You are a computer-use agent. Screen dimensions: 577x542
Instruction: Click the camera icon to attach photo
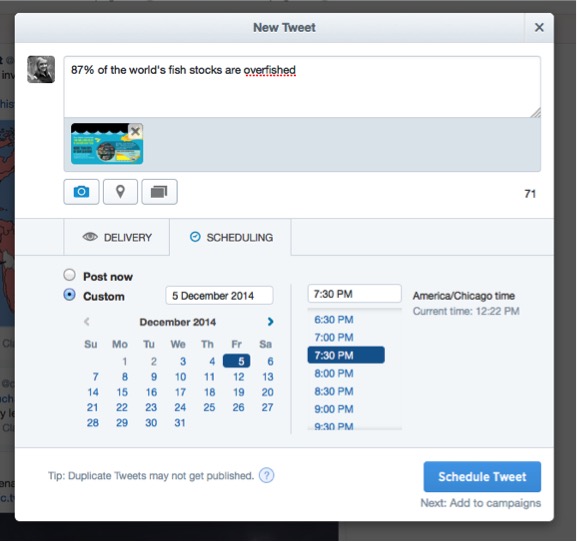(81, 192)
